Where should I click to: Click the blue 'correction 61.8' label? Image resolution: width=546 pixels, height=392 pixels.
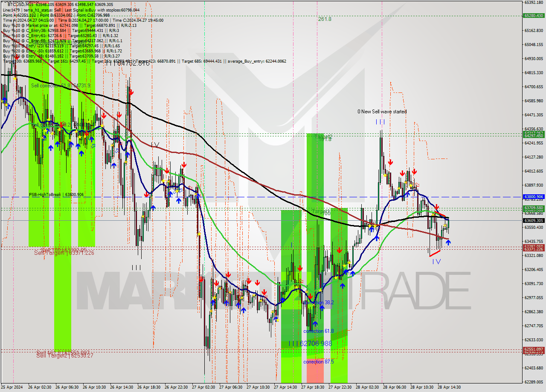[x=318, y=331]
